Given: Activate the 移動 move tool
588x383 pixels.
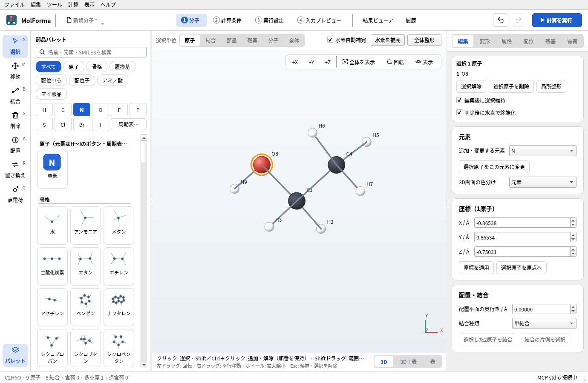Looking at the screenshot, I should tap(15, 71).
